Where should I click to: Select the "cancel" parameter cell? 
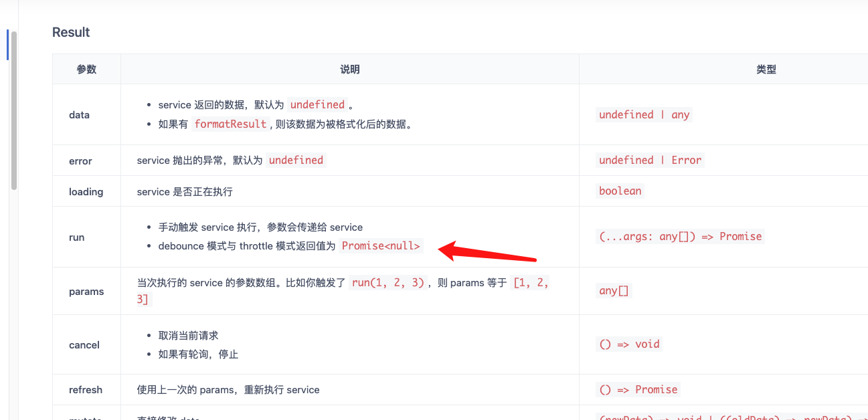tap(86, 344)
